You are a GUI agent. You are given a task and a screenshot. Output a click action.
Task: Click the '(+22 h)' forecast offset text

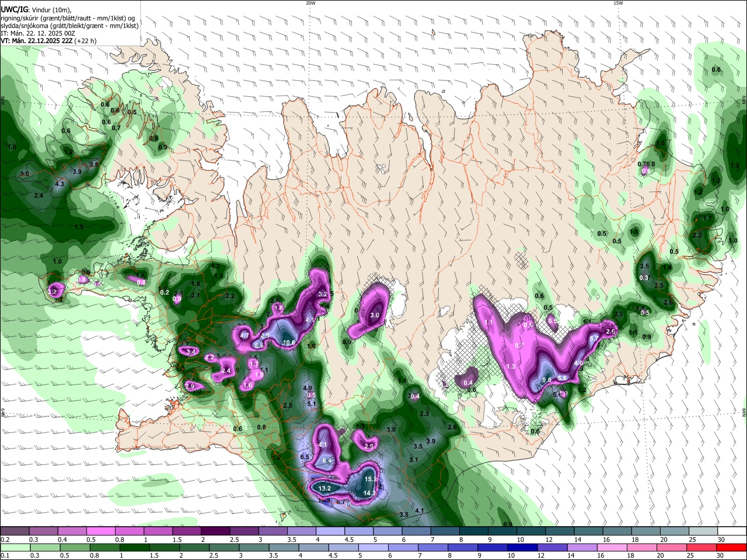pos(86,41)
